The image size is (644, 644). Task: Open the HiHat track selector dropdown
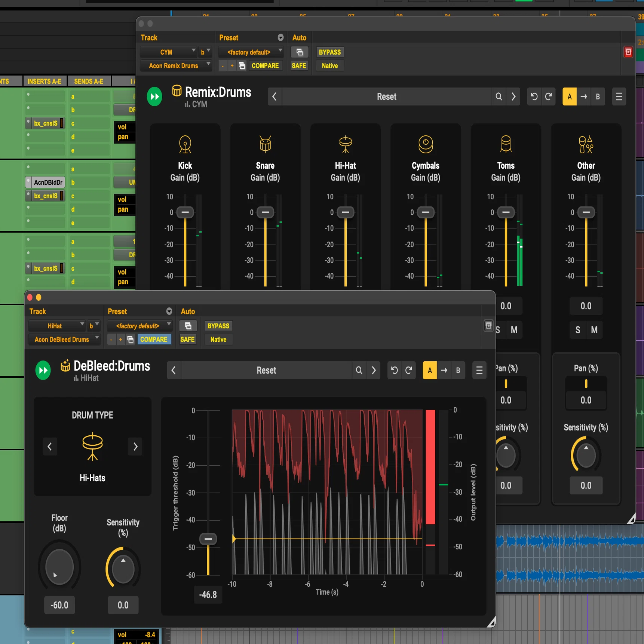pyautogui.click(x=57, y=326)
